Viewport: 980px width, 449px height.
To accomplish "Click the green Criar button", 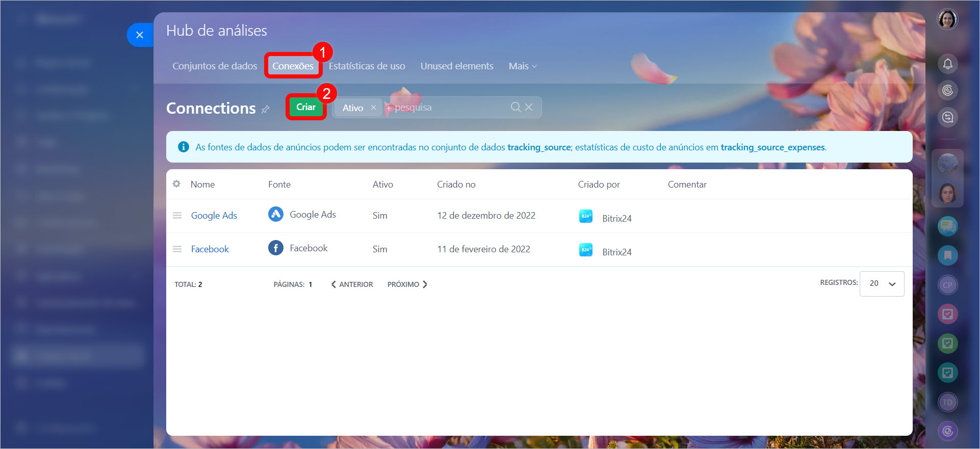I will pyautogui.click(x=306, y=107).
